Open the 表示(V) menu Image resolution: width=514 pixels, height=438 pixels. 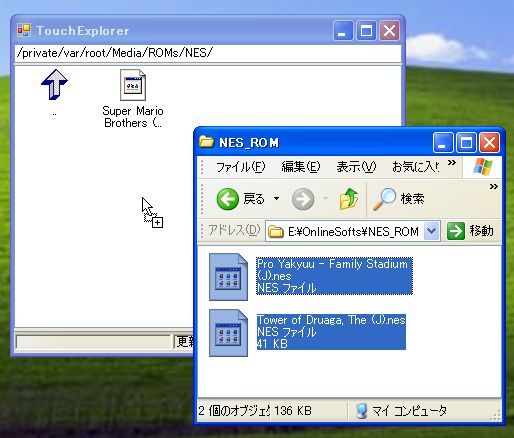[356, 166]
